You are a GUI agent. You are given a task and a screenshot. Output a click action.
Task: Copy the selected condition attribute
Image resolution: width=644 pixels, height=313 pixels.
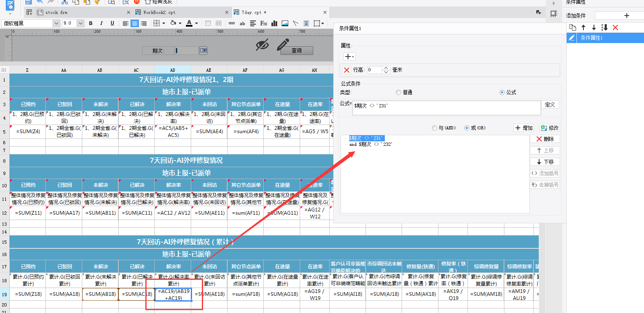point(573,27)
